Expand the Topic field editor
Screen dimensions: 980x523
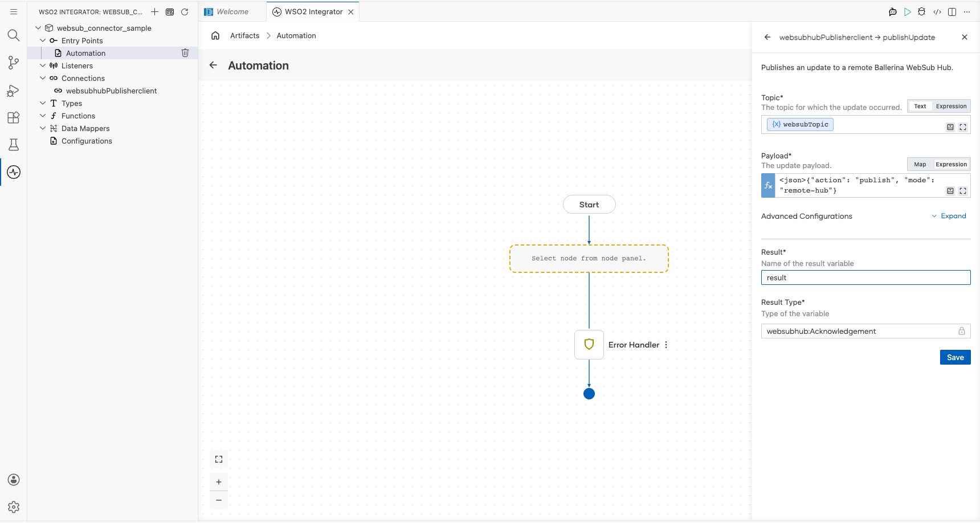(x=963, y=127)
